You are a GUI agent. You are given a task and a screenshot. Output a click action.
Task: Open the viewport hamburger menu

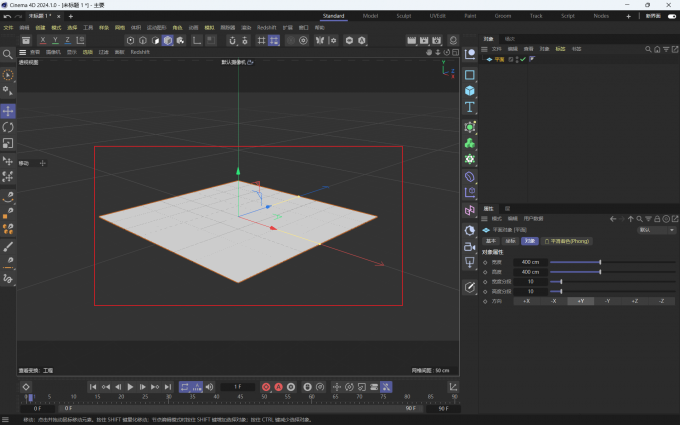23,52
